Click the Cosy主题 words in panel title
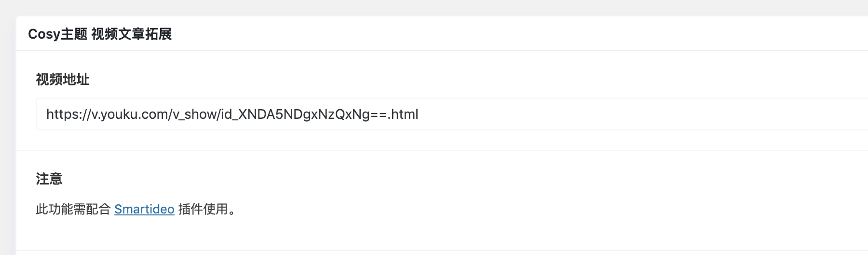868x255 pixels. coord(58,34)
